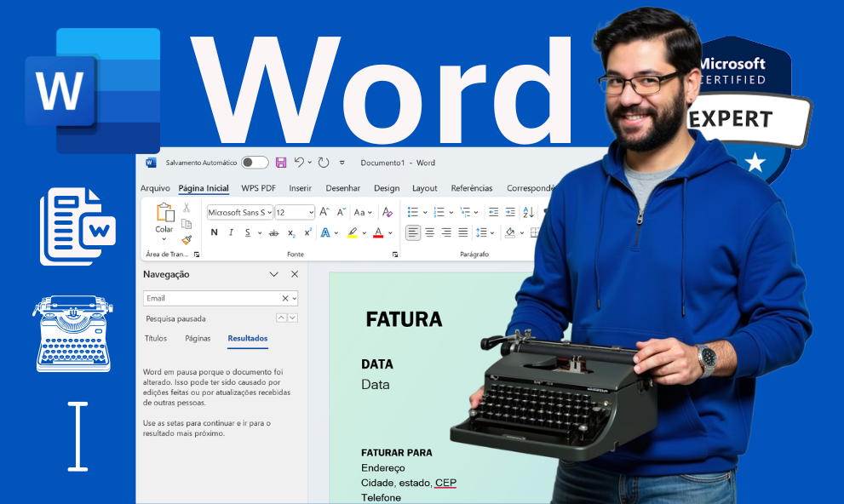The width and height of the screenshot is (844, 504).
Task: Insert a numbered list
Action: (439, 212)
